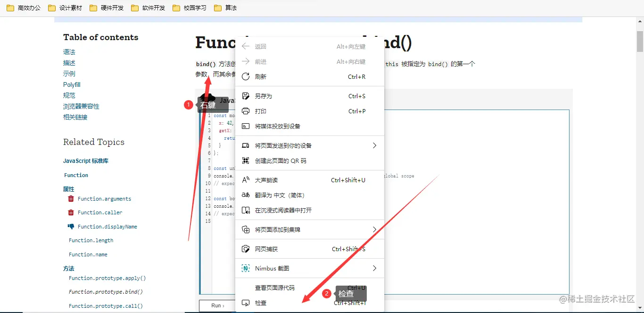Select 打印 menu entry

[x=310, y=111]
